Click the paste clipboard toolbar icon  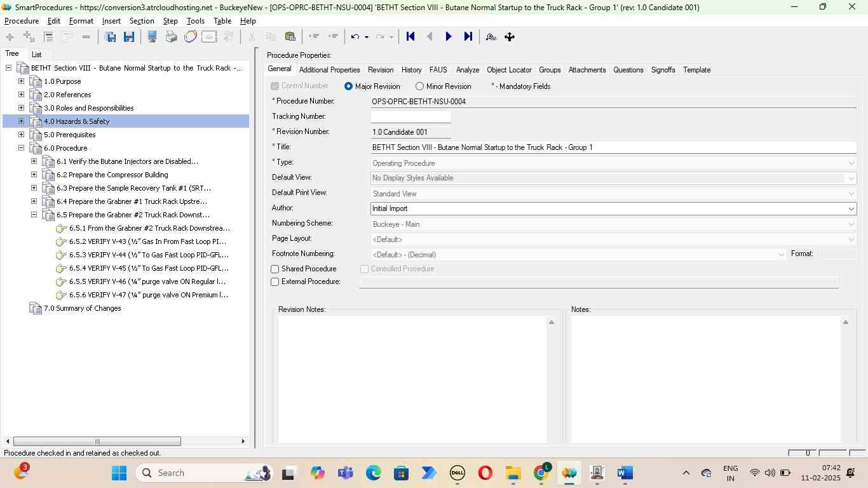click(290, 37)
